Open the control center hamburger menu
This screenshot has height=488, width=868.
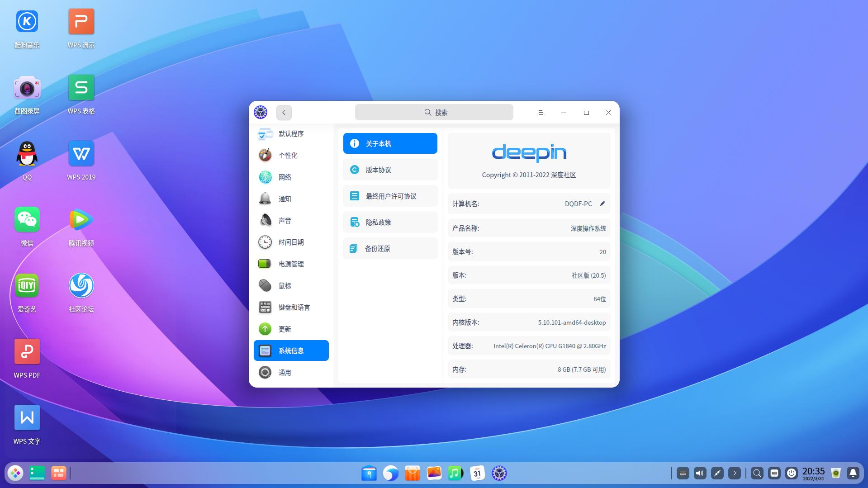point(541,113)
